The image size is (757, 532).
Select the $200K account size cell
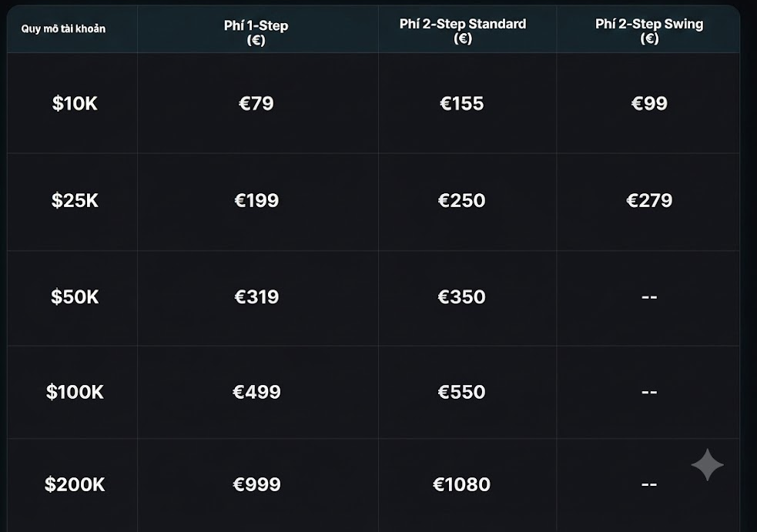tap(75, 484)
